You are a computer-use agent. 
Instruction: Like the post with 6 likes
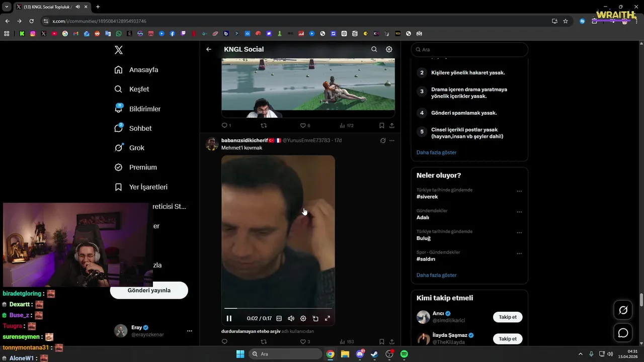click(x=305, y=125)
